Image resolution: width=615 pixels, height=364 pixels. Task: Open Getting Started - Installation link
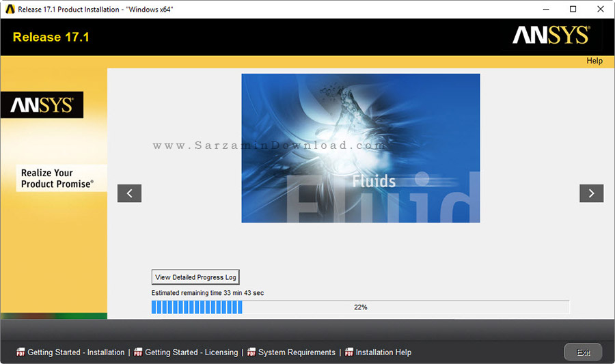tap(76, 352)
